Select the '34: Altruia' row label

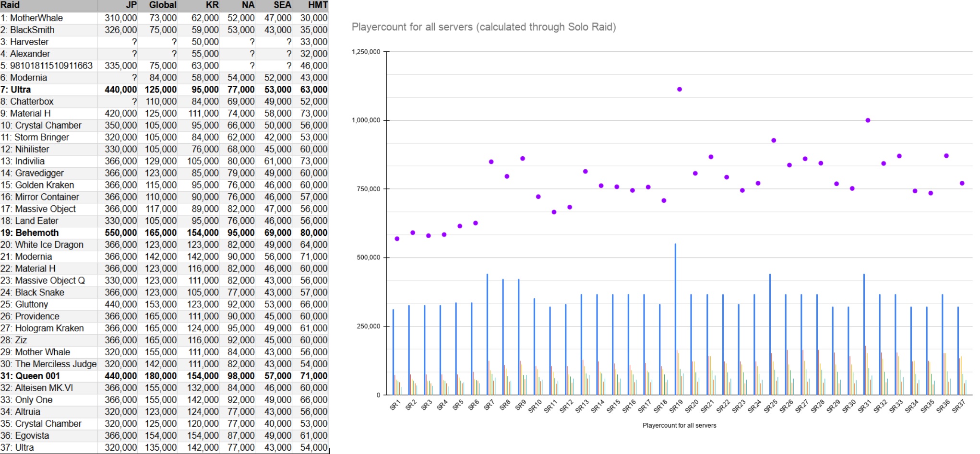pos(21,412)
